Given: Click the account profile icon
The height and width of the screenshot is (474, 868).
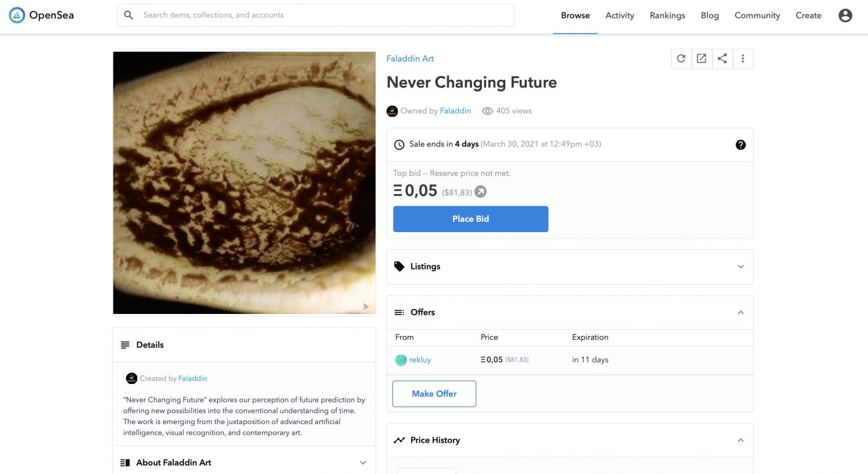Looking at the screenshot, I should 845,15.
